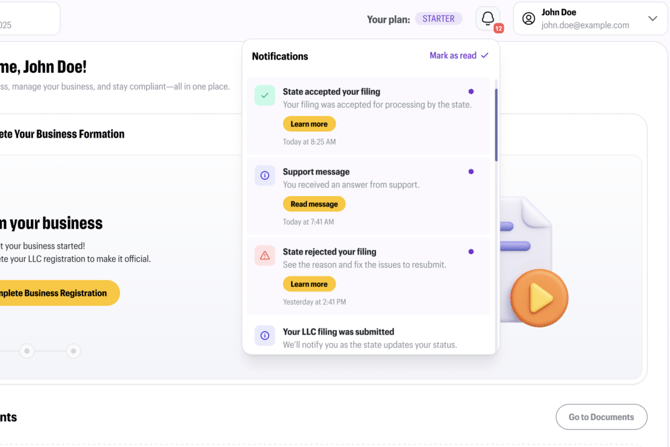Play the orange video button
This screenshot has height=447, width=670.
(539, 298)
